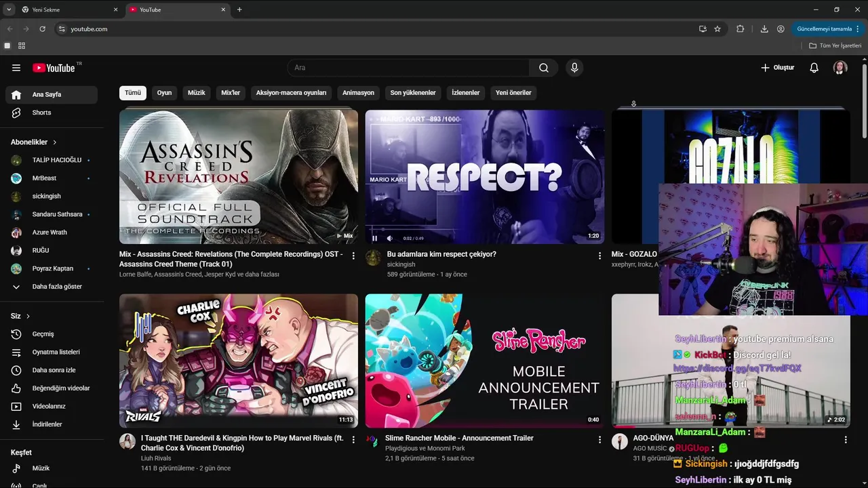Open the account avatar menu

click(x=840, y=68)
